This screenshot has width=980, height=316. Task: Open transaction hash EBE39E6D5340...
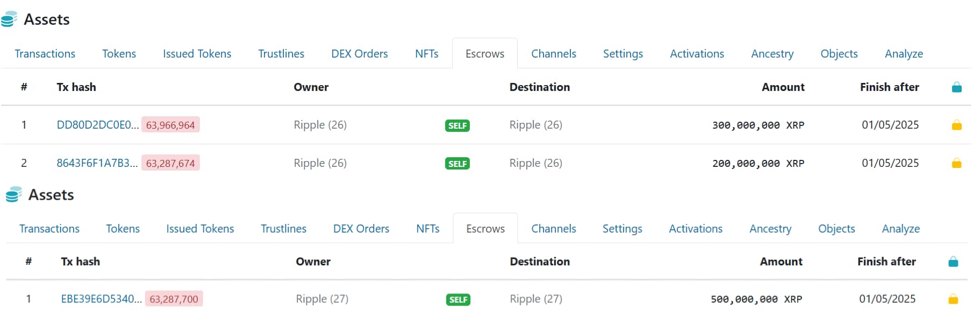[102, 299]
